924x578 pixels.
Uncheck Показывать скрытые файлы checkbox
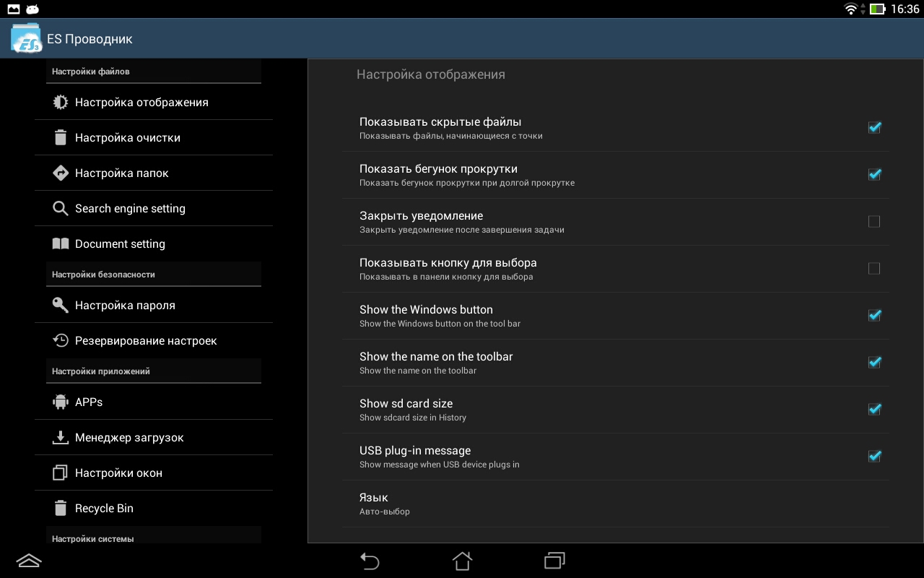(874, 128)
